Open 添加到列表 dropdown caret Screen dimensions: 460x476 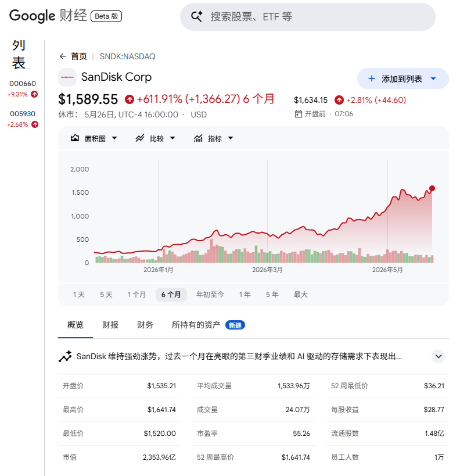(x=433, y=79)
